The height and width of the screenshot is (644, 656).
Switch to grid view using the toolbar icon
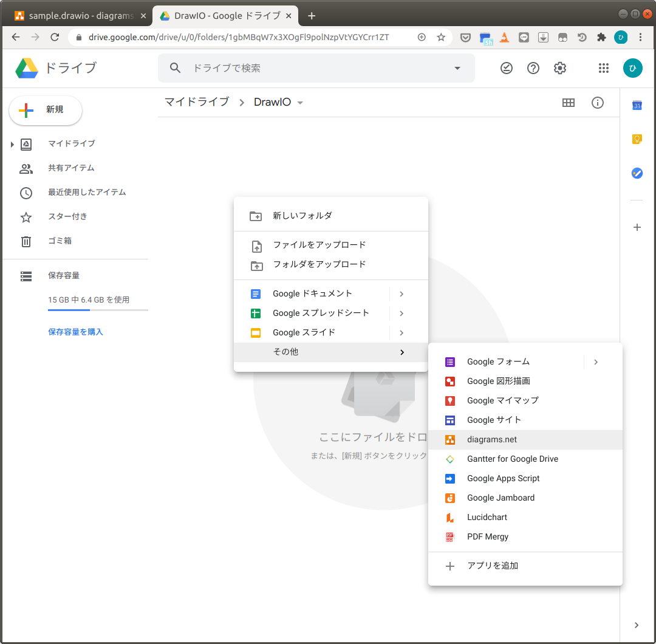pos(569,102)
